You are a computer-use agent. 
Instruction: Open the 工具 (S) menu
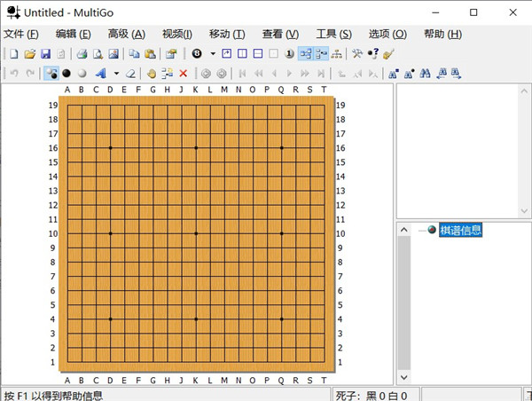pos(333,34)
